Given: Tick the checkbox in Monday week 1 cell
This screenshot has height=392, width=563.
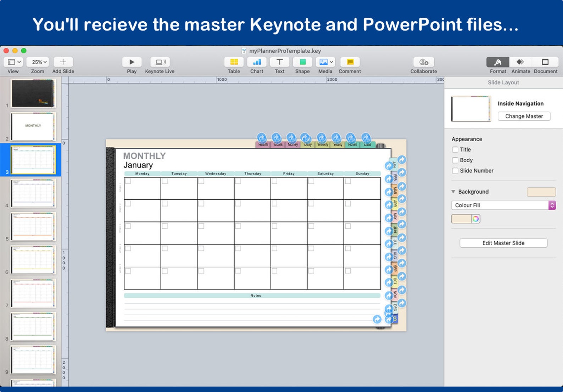Looking at the screenshot, I should coord(128,181).
